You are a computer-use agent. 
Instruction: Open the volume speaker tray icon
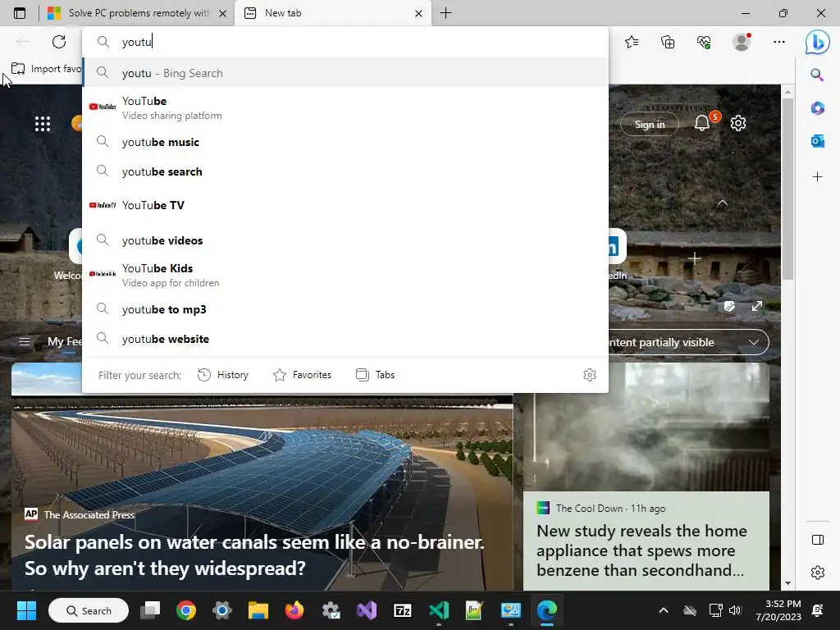tap(735, 610)
